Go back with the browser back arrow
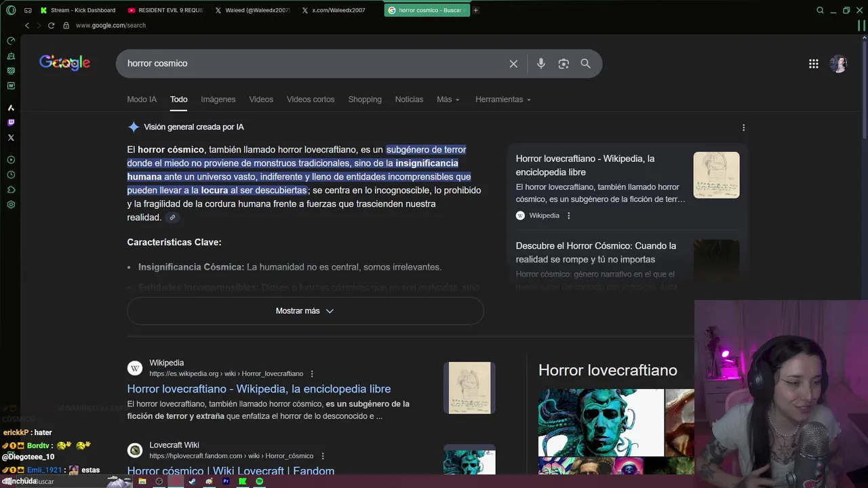The image size is (868, 488). pyautogui.click(x=27, y=25)
